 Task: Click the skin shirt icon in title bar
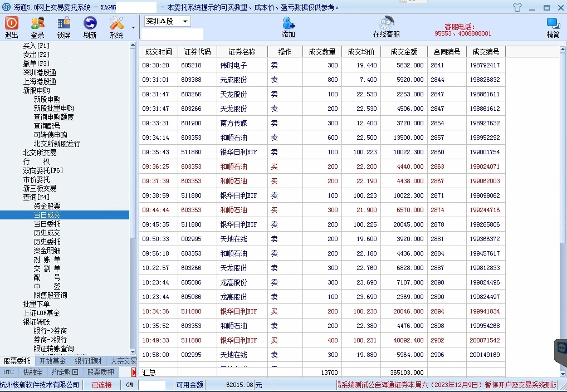(x=517, y=7)
